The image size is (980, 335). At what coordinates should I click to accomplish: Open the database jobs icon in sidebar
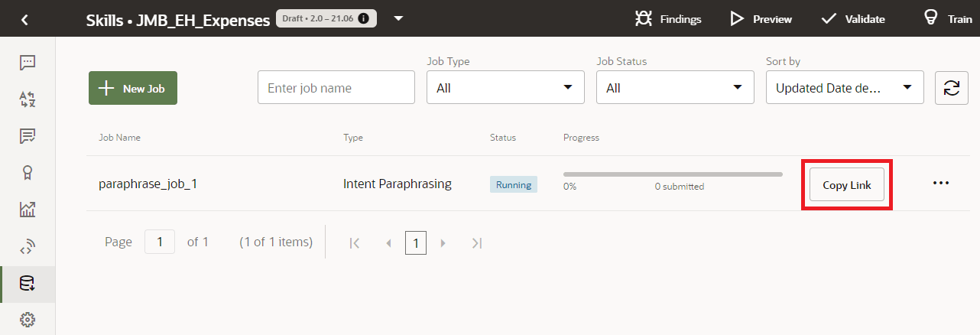pos(28,284)
